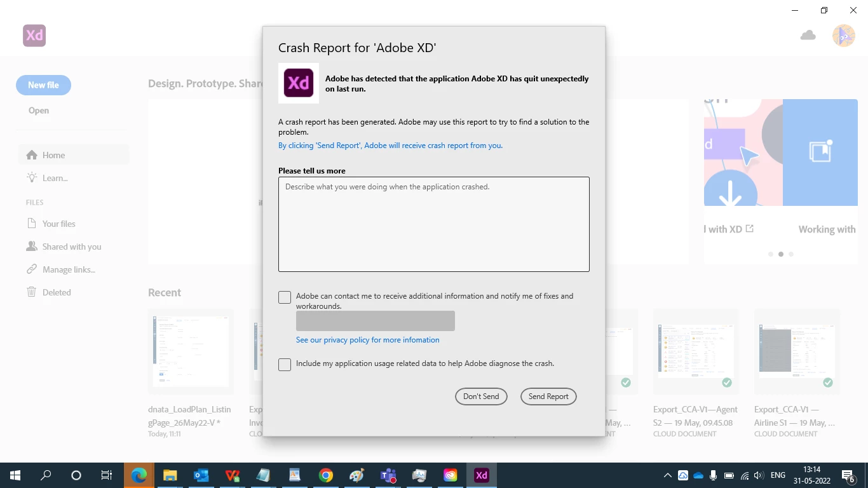Click the Don't Send button

[x=481, y=396]
